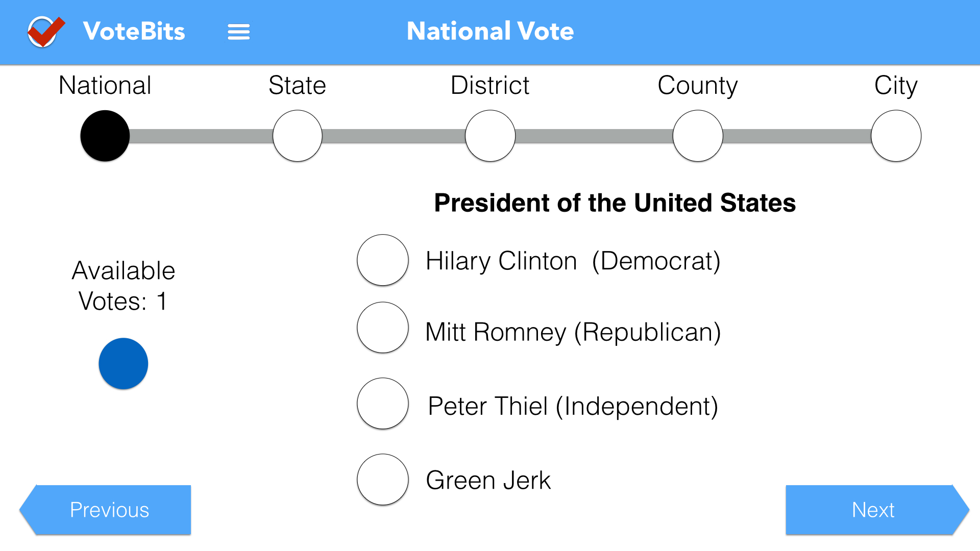Select Hilary Clinton (Democrat) radio button
This screenshot has height=551, width=980.
pos(383,260)
